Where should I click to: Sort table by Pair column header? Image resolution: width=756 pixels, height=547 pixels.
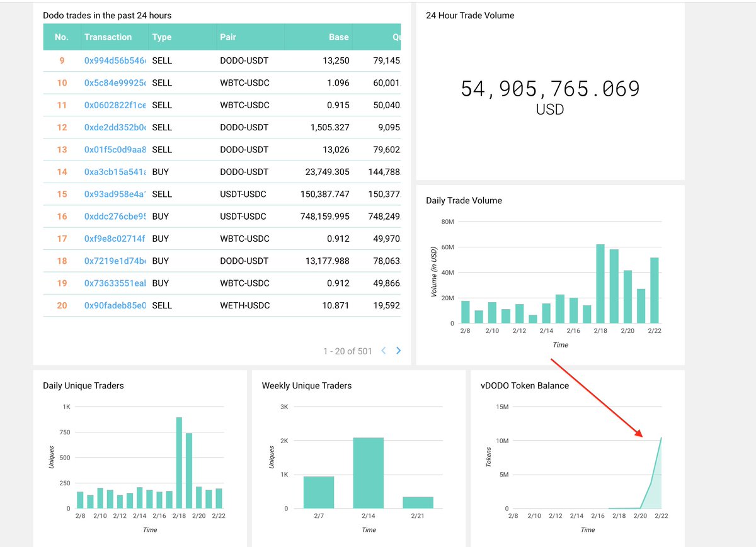[250, 37]
